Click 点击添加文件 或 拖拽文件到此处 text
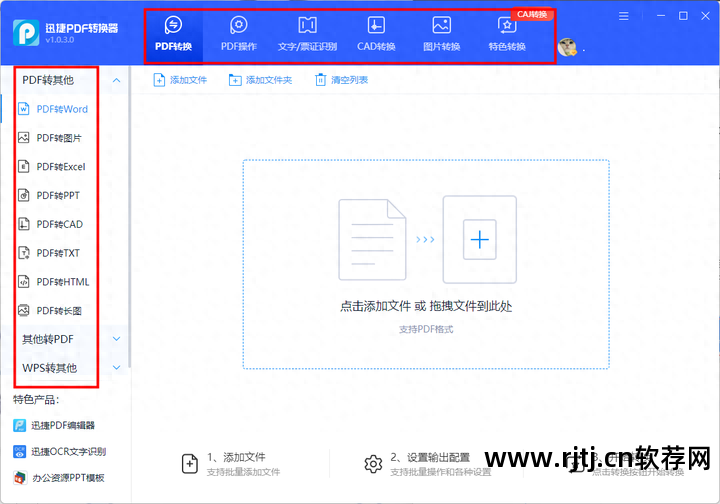The image size is (720, 504). (x=426, y=306)
